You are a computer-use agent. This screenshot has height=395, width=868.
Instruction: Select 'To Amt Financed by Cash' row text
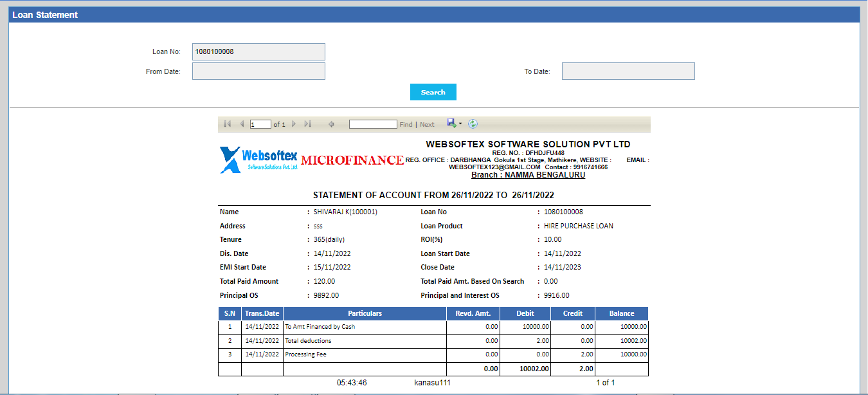(x=320, y=327)
